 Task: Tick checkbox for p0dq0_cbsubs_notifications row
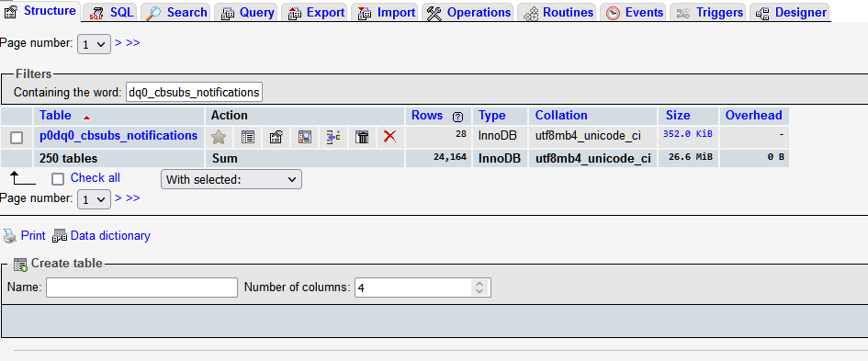(x=17, y=137)
